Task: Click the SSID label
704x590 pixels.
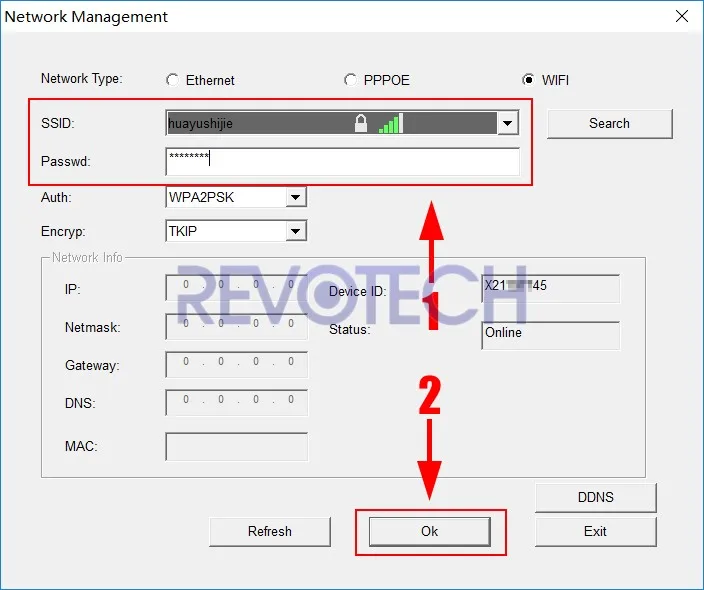Action: click(x=57, y=123)
